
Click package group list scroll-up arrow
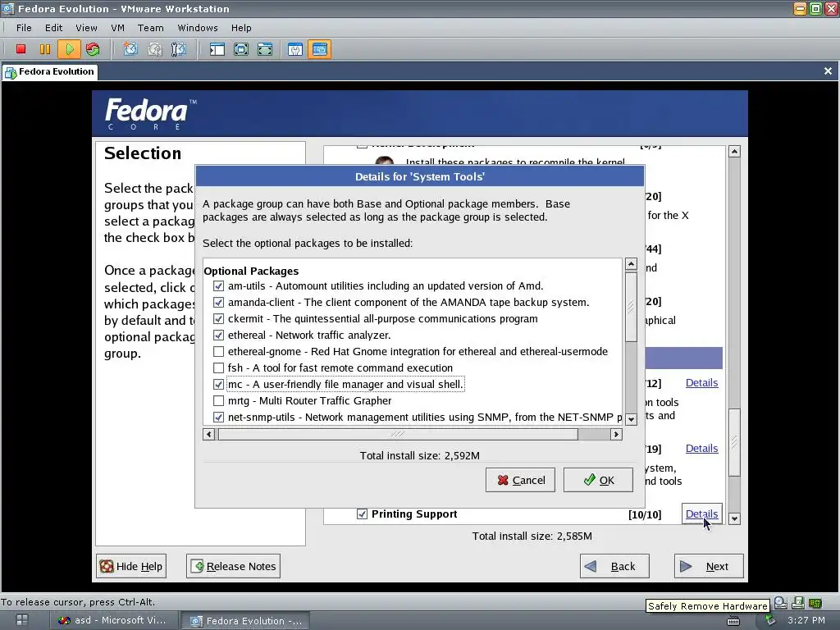coord(734,152)
